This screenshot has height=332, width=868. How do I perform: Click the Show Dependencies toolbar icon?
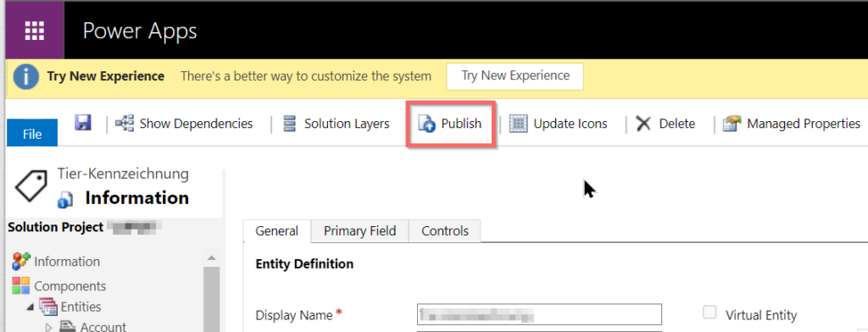coord(124,124)
